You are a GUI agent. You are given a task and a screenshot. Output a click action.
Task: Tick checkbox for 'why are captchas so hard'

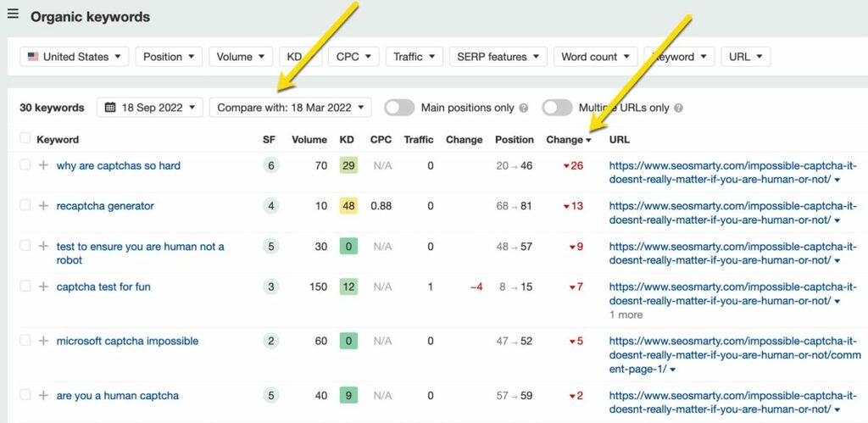[x=25, y=165]
